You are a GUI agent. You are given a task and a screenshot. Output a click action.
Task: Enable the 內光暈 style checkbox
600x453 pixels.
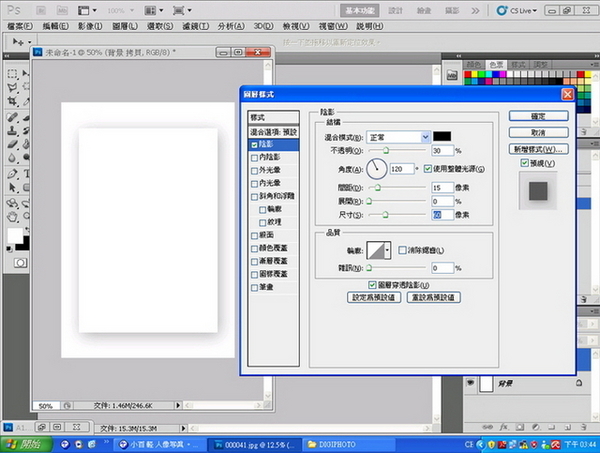click(x=254, y=184)
